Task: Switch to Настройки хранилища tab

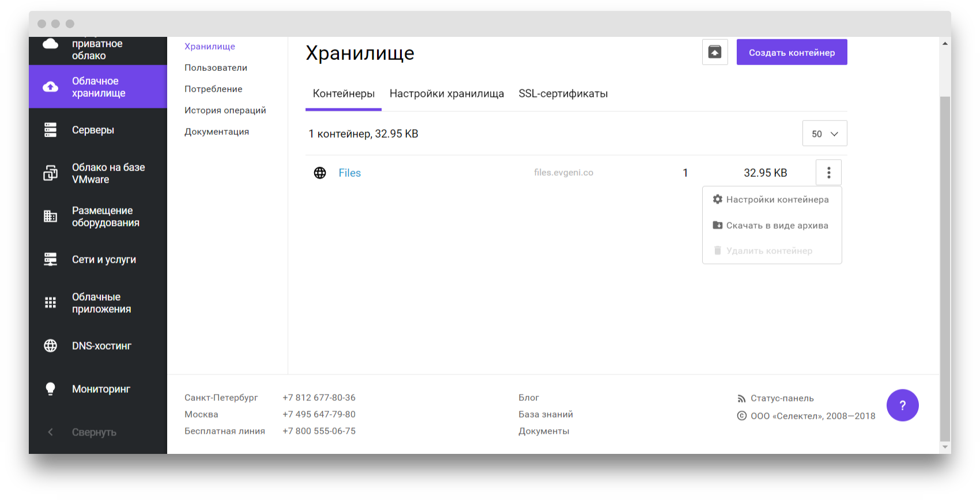Action: (x=447, y=94)
